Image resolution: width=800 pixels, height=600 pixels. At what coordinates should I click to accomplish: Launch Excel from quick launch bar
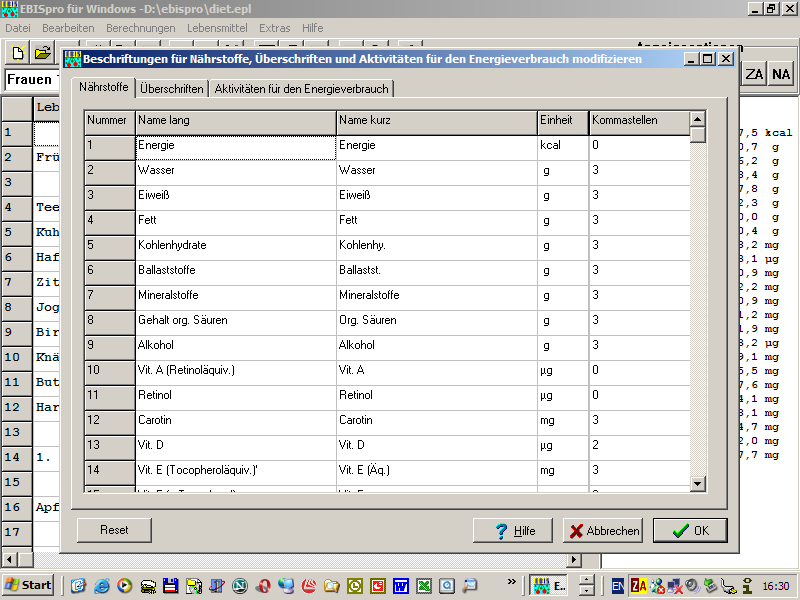pyautogui.click(x=423, y=585)
